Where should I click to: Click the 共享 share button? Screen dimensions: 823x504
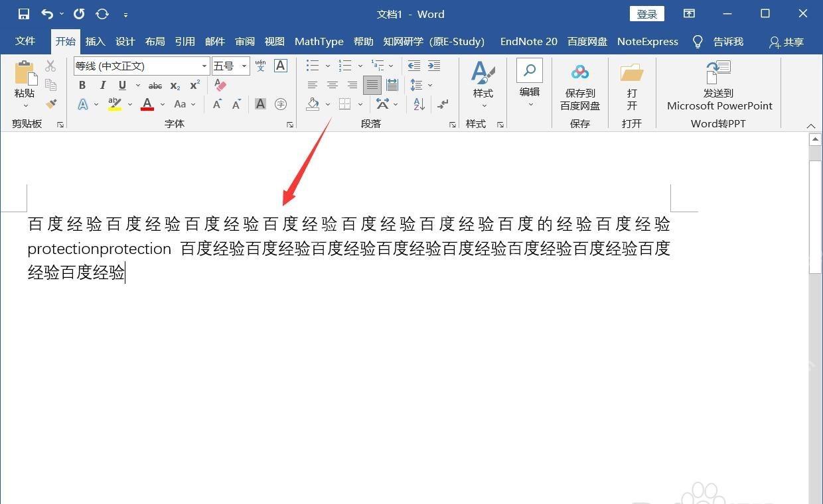pyautogui.click(x=786, y=42)
